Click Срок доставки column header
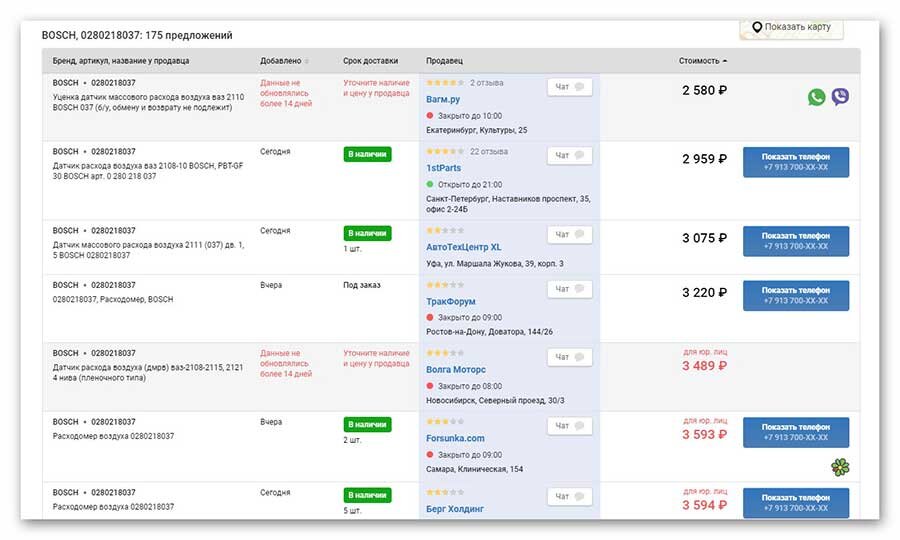This screenshot has height=540, width=900. (x=370, y=61)
